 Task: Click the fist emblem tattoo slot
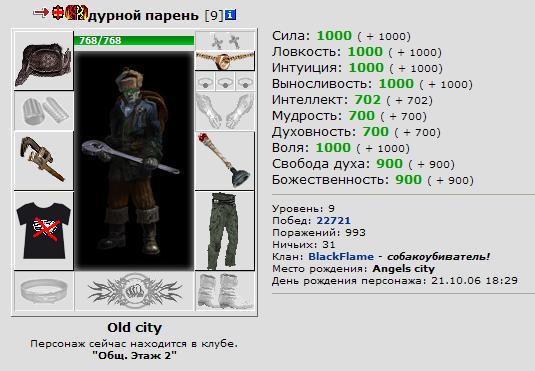(x=134, y=291)
